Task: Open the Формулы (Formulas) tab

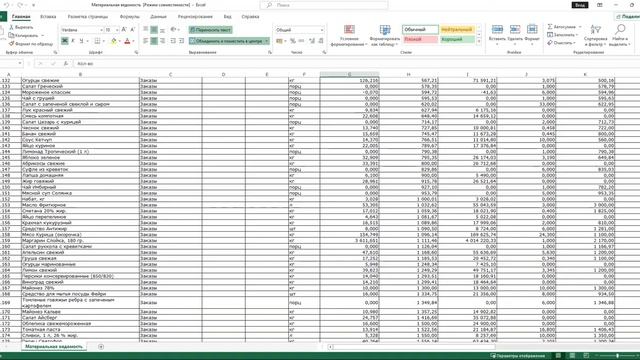Action: coord(129,17)
